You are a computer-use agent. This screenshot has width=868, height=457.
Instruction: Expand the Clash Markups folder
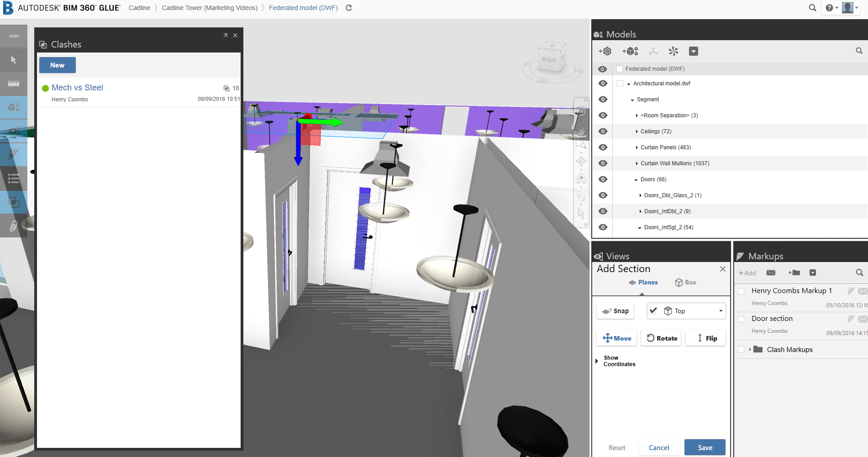pyautogui.click(x=750, y=349)
